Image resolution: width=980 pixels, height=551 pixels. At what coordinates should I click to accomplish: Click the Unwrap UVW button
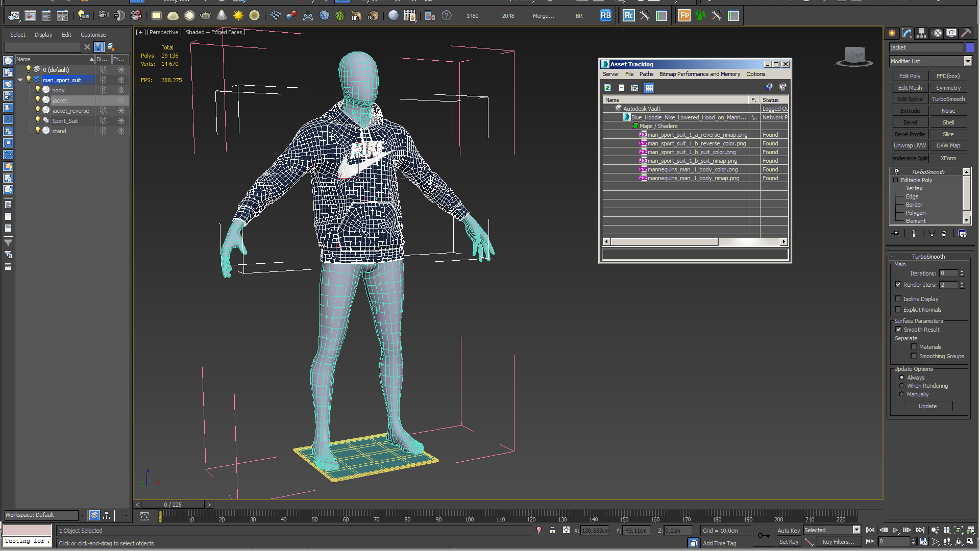coord(909,146)
